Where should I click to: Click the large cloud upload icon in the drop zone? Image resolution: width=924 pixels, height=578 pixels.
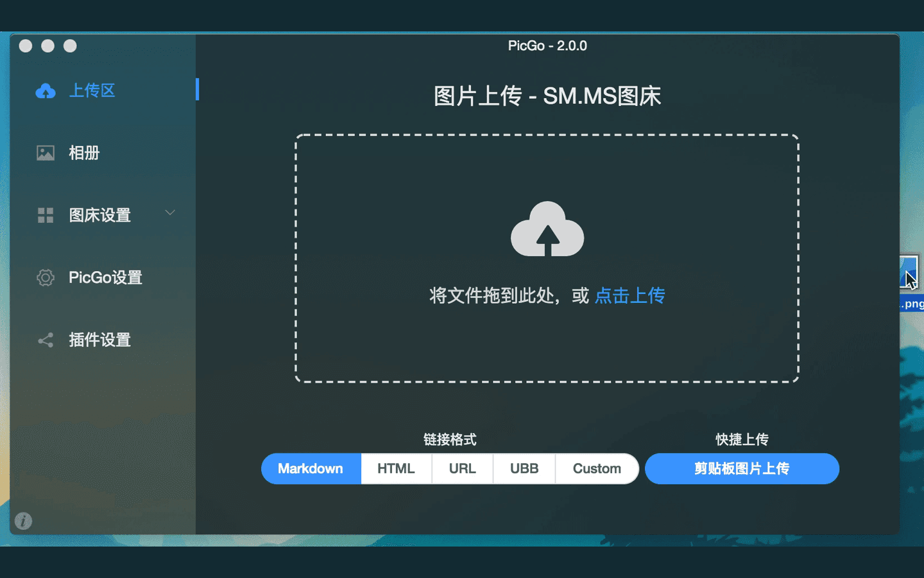click(x=547, y=229)
